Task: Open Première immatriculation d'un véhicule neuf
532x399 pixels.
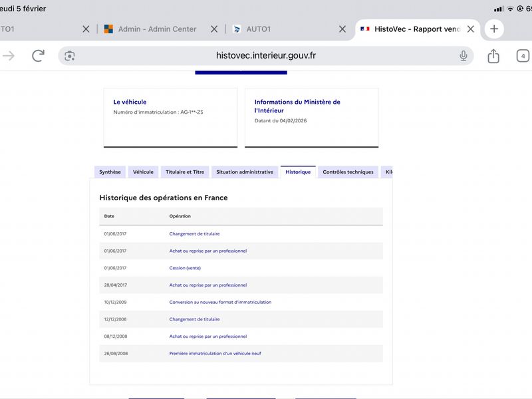Action: pyautogui.click(x=215, y=353)
